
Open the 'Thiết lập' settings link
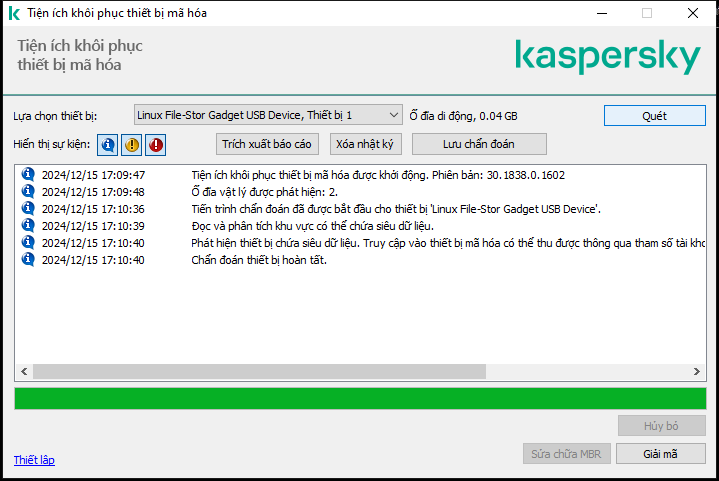[x=34, y=460]
